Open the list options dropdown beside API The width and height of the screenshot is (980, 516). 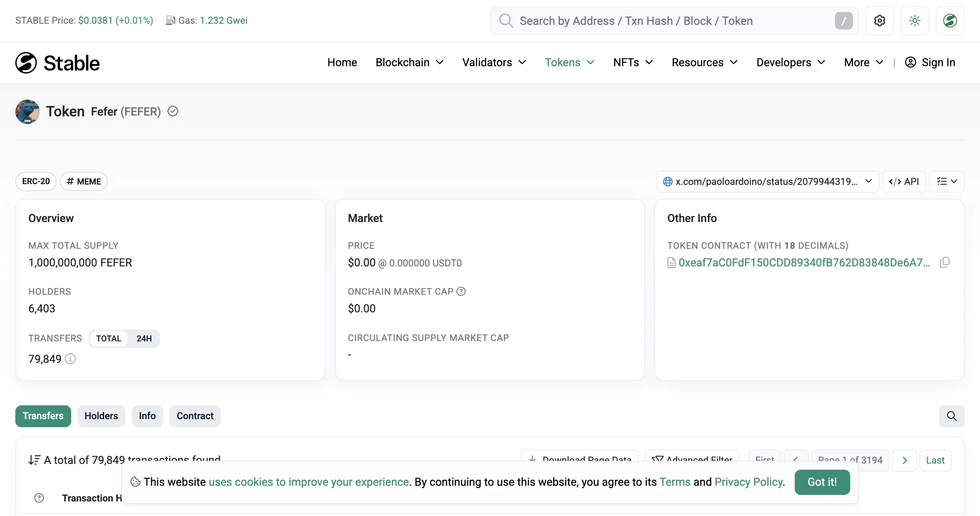947,181
